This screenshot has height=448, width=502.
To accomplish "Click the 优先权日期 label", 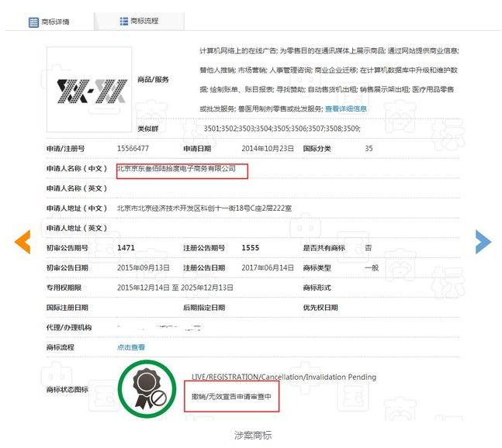I will [x=320, y=308].
